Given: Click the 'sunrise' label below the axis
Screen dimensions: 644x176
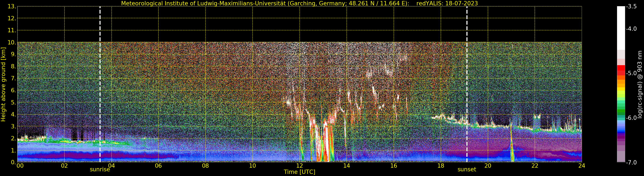Looking at the screenshot, I should [100, 170].
